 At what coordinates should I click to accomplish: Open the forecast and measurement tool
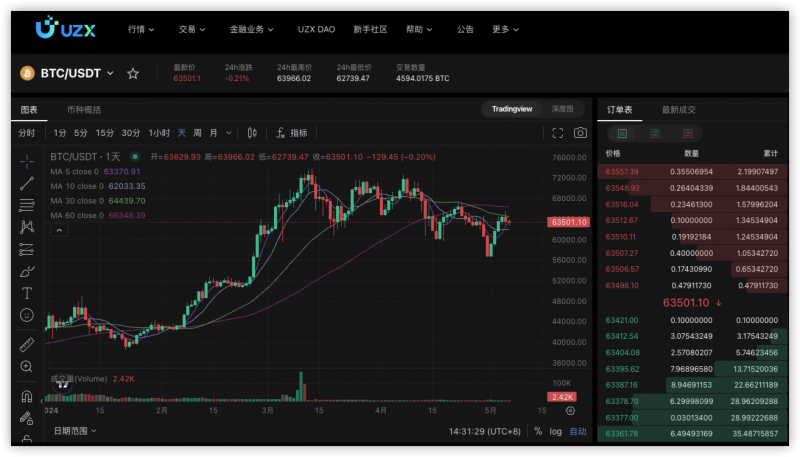tap(27, 249)
